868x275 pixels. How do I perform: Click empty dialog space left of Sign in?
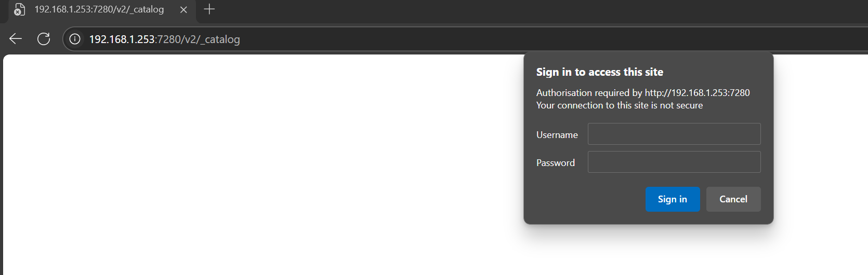(x=587, y=200)
